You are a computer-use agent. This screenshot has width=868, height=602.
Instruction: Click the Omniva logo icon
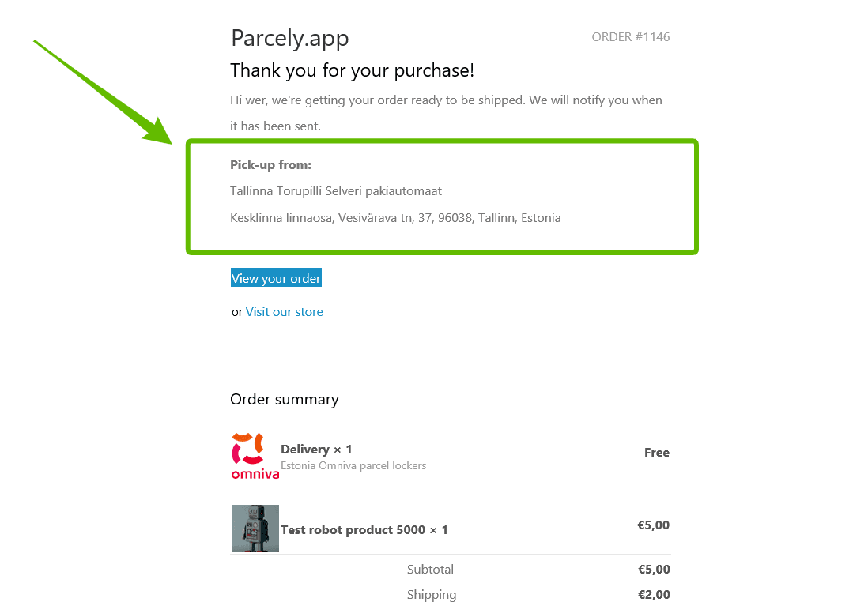255,456
